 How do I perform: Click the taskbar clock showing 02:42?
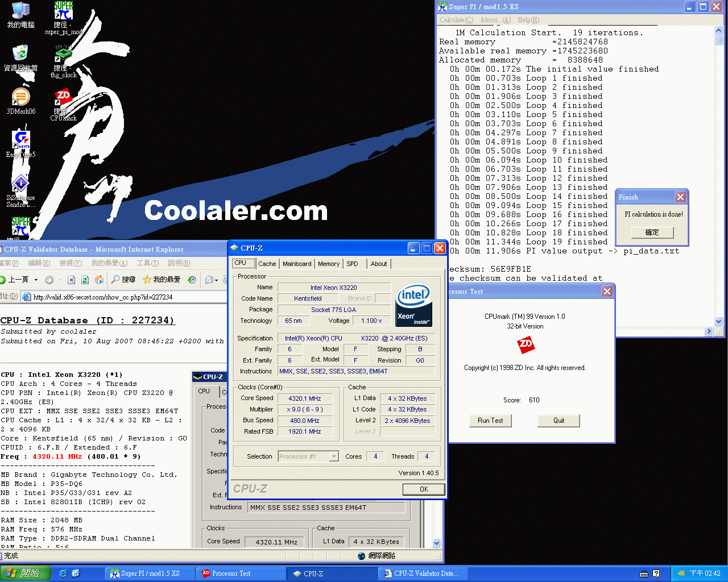click(x=705, y=573)
